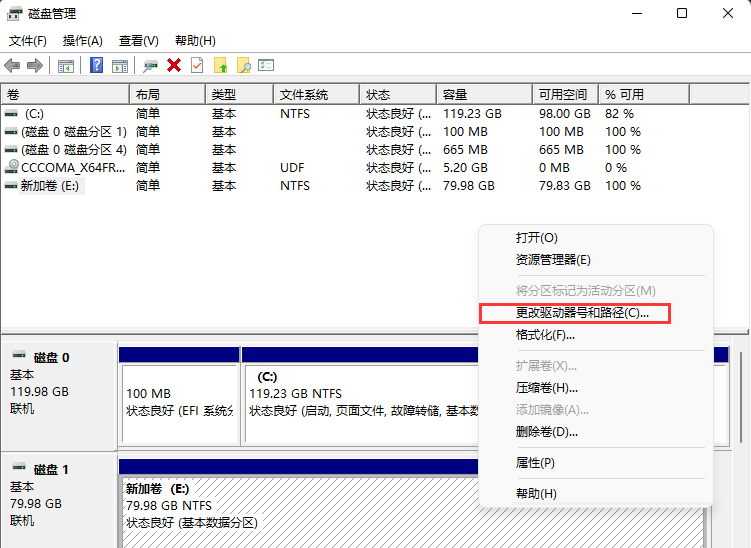Sort by the 类型 column header
The image size is (751, 548).
coord(240,94)
